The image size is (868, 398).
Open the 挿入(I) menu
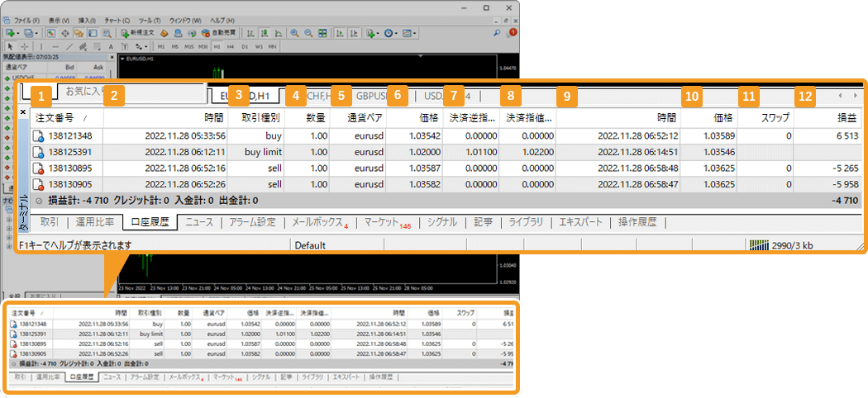pyautogui.click(x=87, y=21)
